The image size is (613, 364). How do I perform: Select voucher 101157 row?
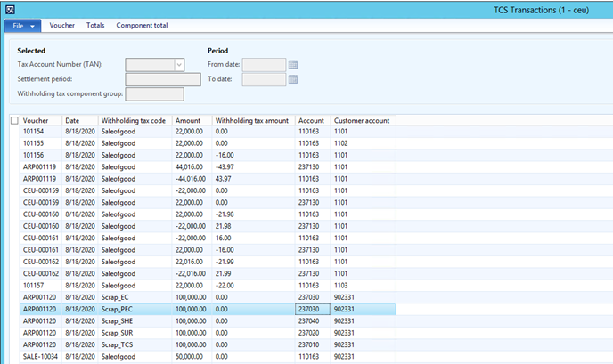click(208, 286)
